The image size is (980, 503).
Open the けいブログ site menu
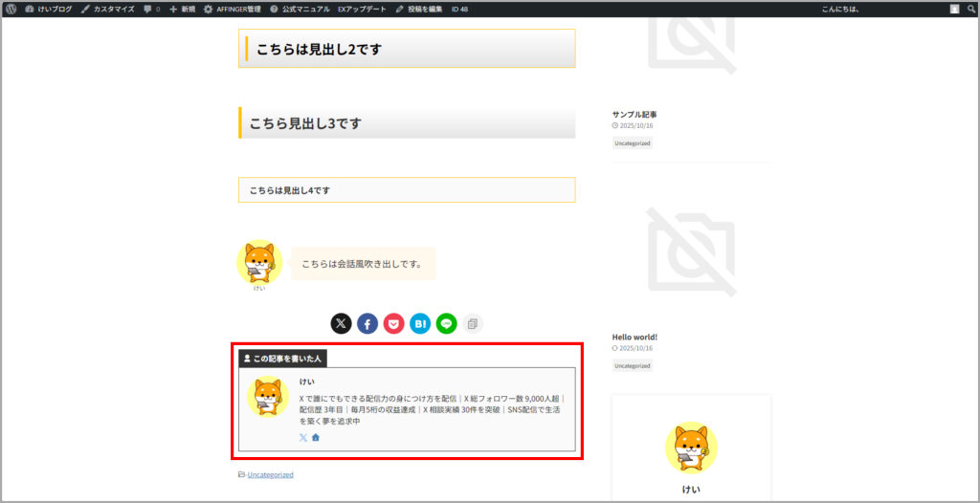point(48,9)
